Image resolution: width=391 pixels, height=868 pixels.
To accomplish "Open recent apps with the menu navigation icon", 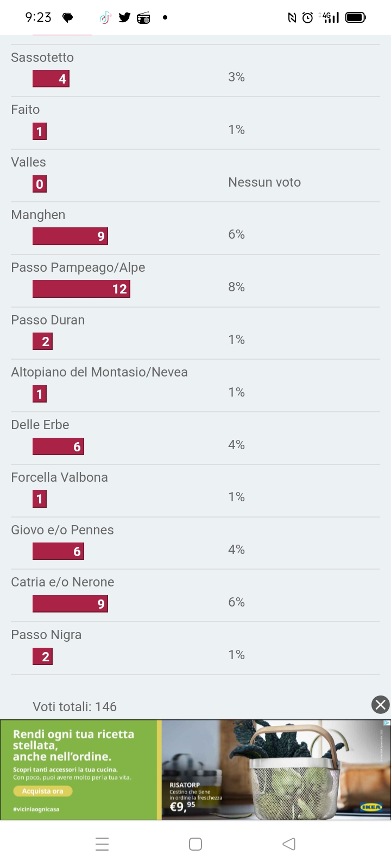I will [102, 844].
